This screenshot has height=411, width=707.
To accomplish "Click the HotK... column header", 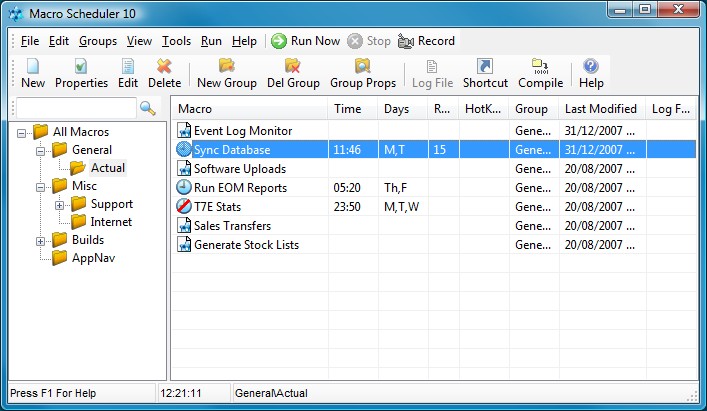I will click(x=484, y=109).
